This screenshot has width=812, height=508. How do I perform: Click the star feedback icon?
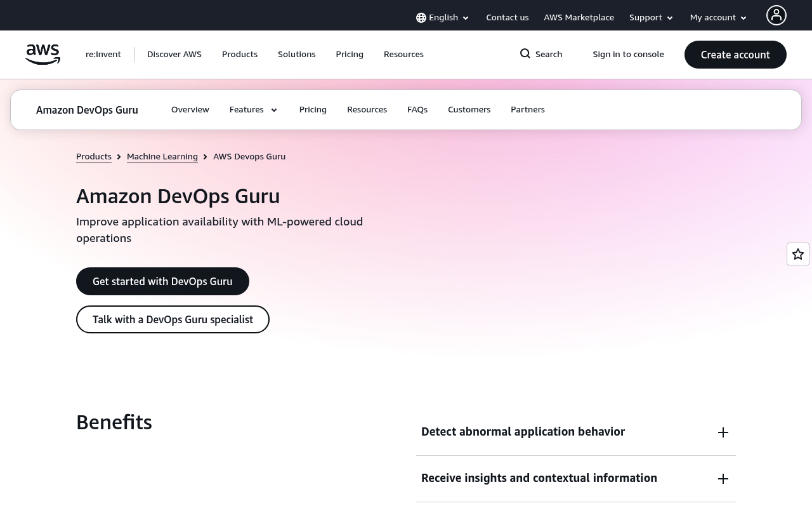pos(798,254)
